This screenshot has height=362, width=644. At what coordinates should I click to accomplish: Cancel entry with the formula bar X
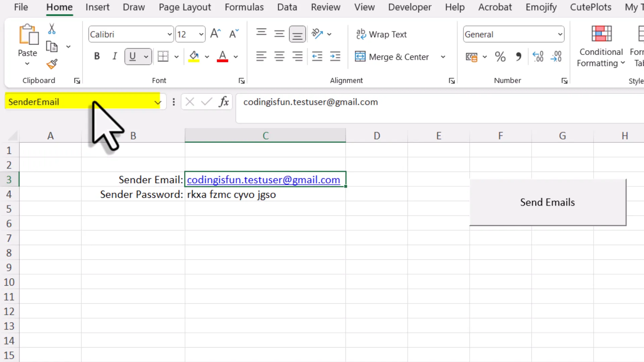[x=190, y=102]
